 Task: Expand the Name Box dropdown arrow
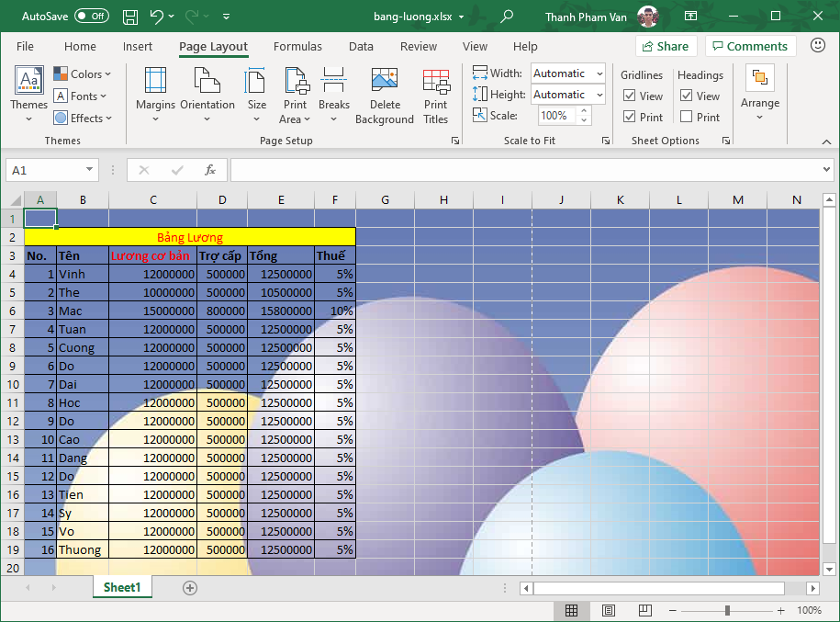click(x=89, y=170)
